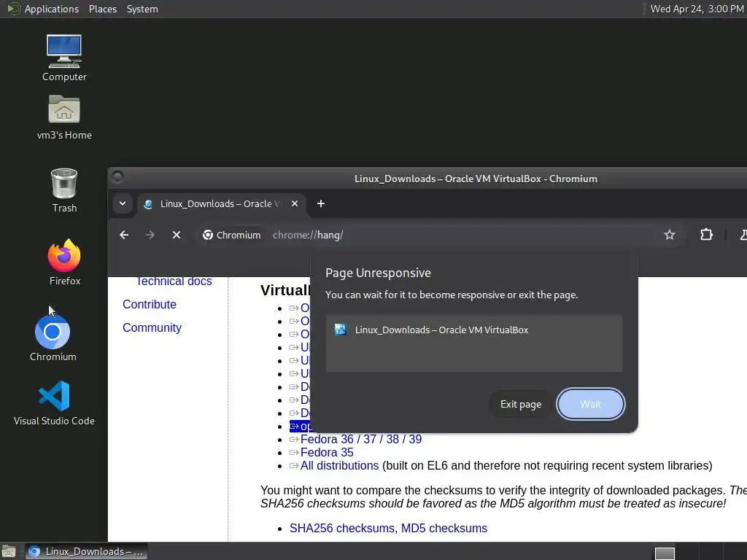Viewport: 747px width, 560px height.
Task: Close the Linux_Downloads tab
Action: 295,204
